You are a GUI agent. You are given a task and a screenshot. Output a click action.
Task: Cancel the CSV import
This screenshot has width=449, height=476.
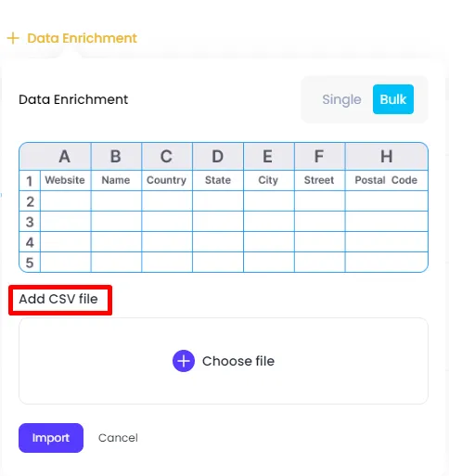click(118, 438)
